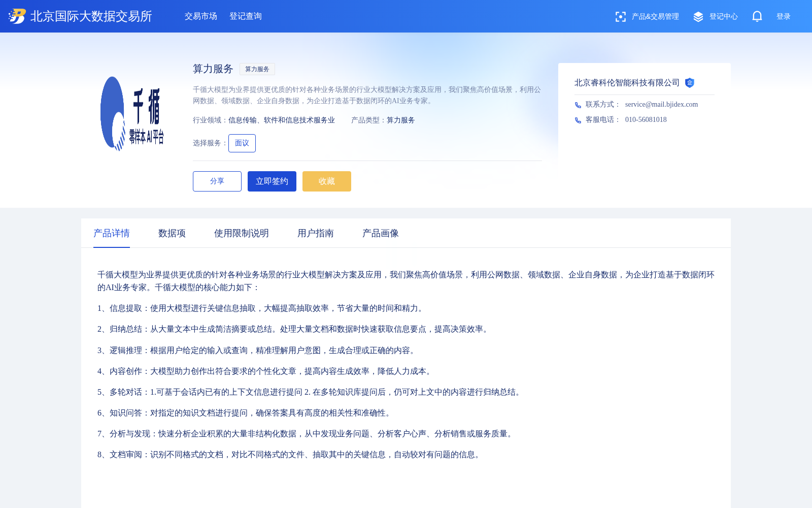Screen dimensions: 812x508
Task: Click company name 北京睿科伦智能科技有限公司
Action: tap(627, 83)
